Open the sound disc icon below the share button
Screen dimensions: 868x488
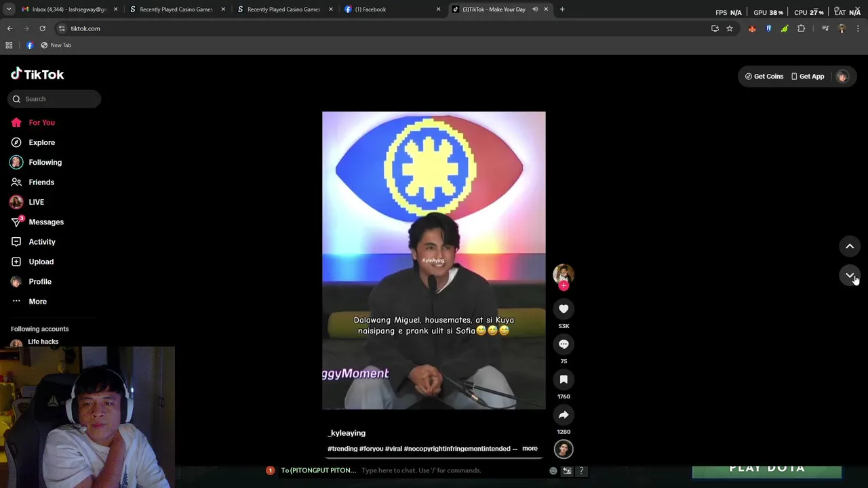pos(564,449)
